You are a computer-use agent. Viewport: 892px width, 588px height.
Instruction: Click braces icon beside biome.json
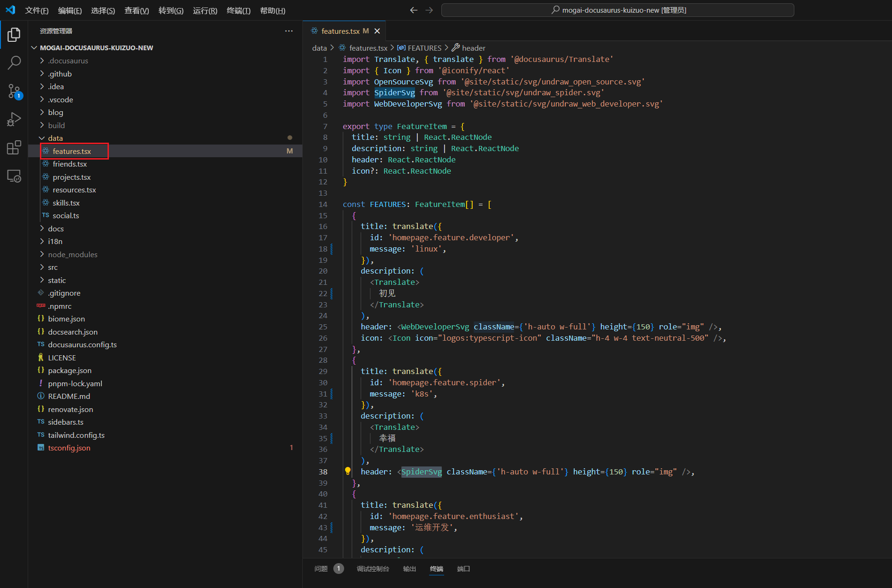pos(41,319)
